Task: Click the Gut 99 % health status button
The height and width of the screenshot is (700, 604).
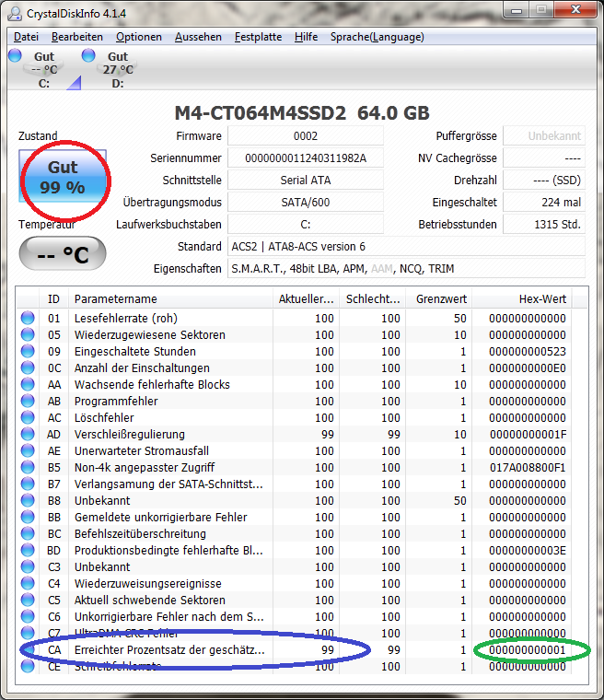Action: pyautogui.click(x=63, y=176)
